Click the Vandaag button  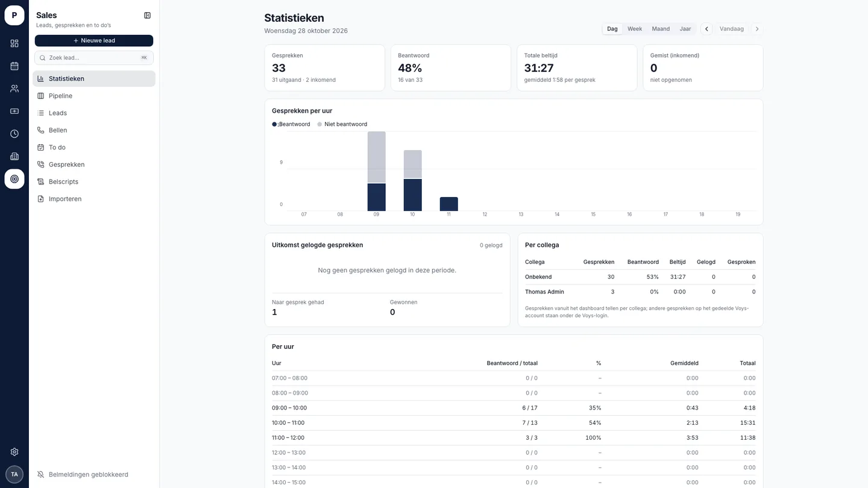732,29
